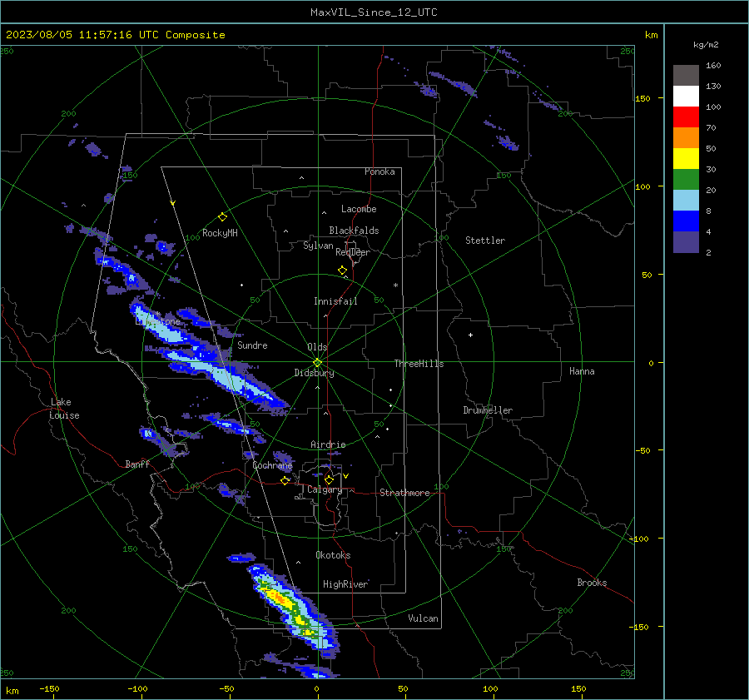This screenshot has width=749, height=700.
Task: Click the Lake Louise label
Action: (64, 409)
